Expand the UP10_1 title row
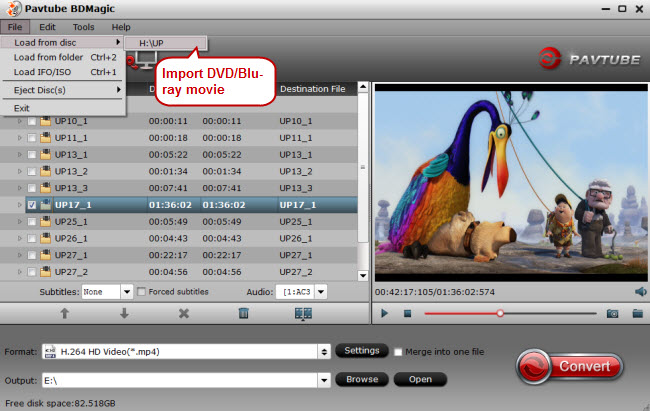This screenshot has width=650, height=411. pyautogui.click(x=19, y=122)
